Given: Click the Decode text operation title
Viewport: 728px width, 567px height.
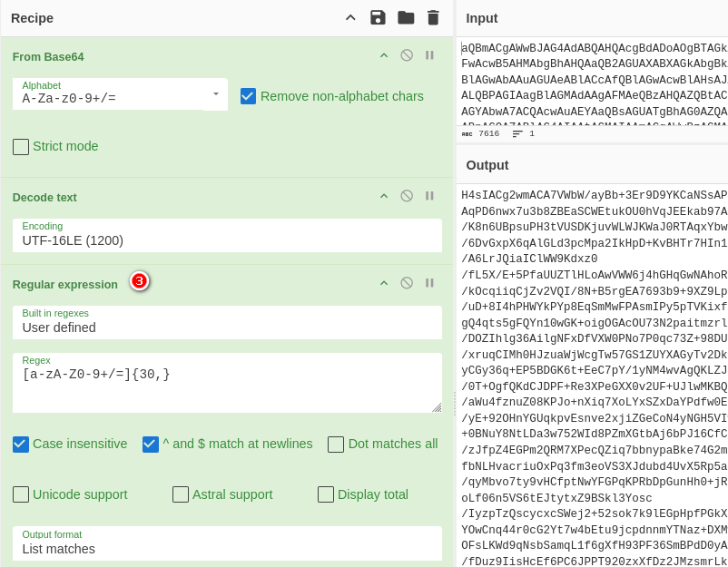Looking at the screenshot, I should pos(44,198).
